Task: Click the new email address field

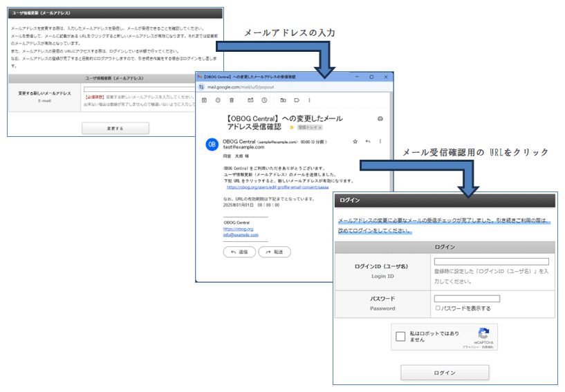Action: pyautogui.click(x=140, y=89)
